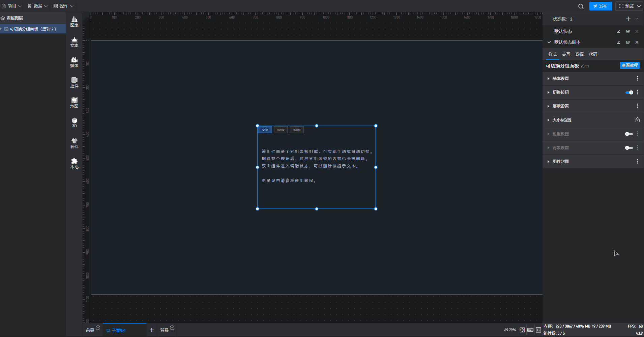Open the 地图 map components panel
The height and width of the screenshot is (337, 644).
tap(74, 103)
